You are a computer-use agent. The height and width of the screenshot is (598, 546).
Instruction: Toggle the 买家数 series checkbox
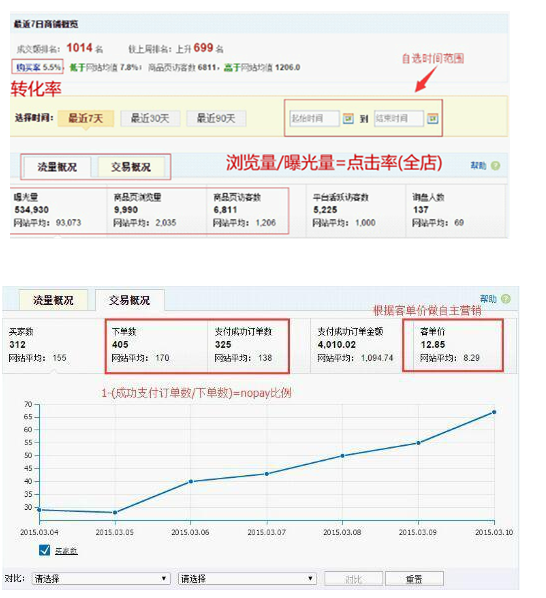pyautogui.click(x=45, y=550)
